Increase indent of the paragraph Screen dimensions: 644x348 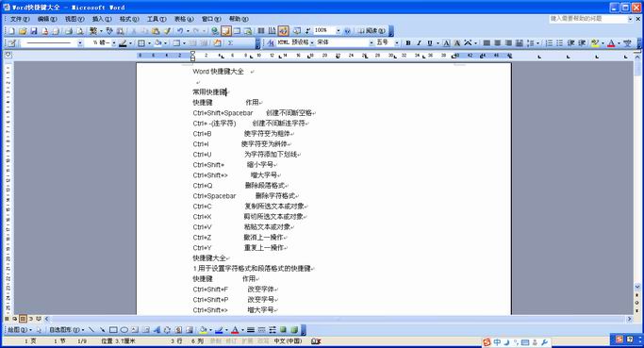tap(582, 42)
